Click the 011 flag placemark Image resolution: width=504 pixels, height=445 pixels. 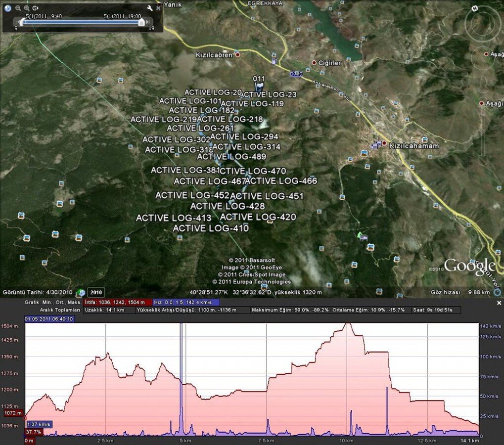pos(259,84)
